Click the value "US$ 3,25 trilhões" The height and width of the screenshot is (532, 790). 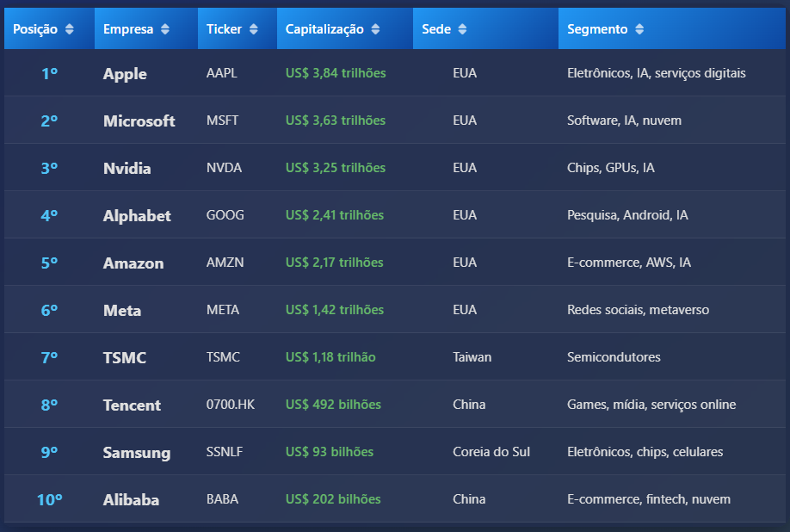tap(336, 168)
